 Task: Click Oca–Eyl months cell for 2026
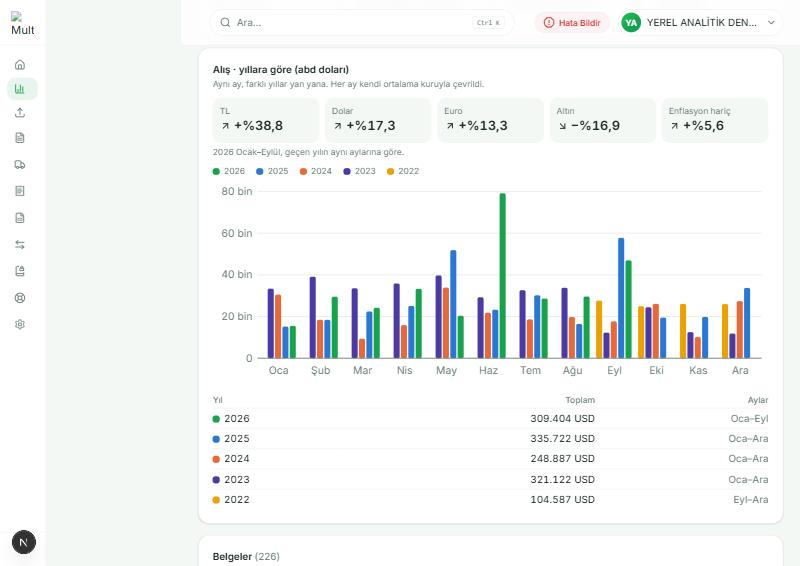click(749, 419)
